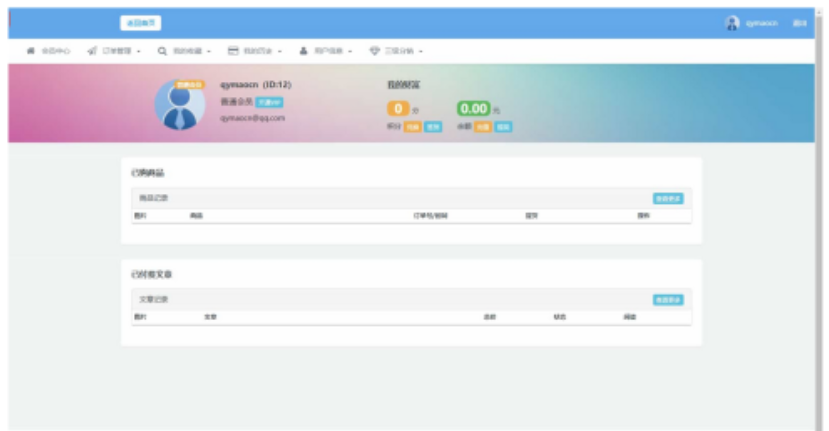The height and width of the screenshot is (431, 829).
Task: Click the order management megaphone icon
Action: 92,50
